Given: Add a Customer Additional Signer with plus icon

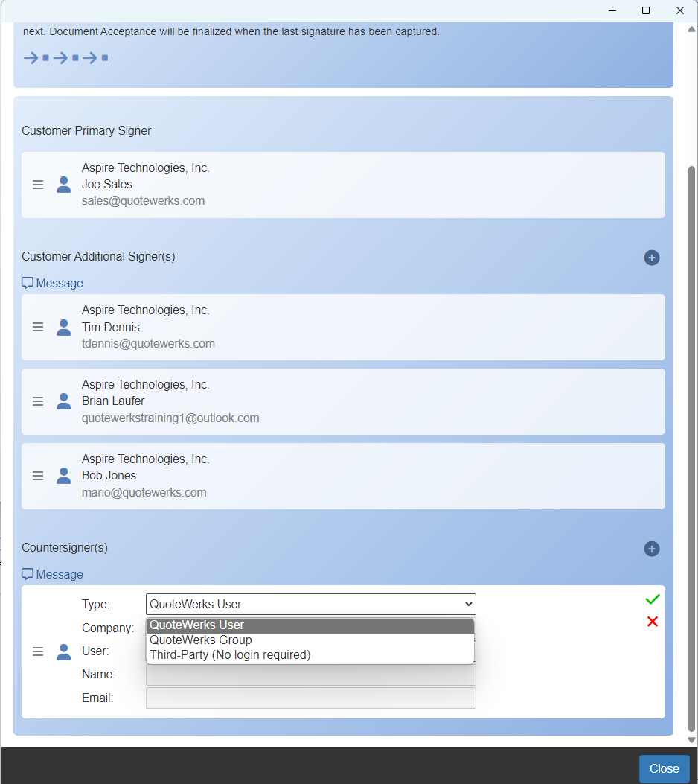Looking at the screenshot, I should click(x=652, y=258).
